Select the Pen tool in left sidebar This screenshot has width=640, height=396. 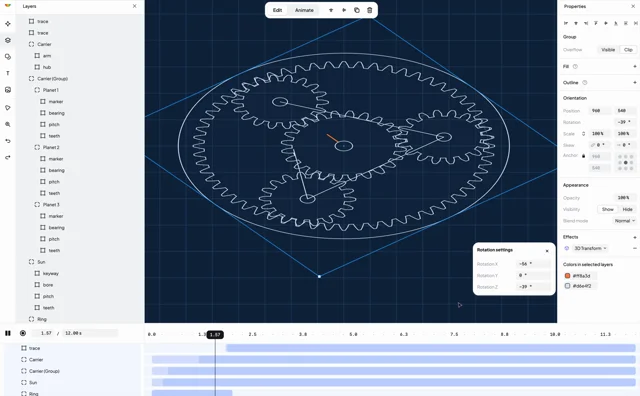click(x=8, y=108)
